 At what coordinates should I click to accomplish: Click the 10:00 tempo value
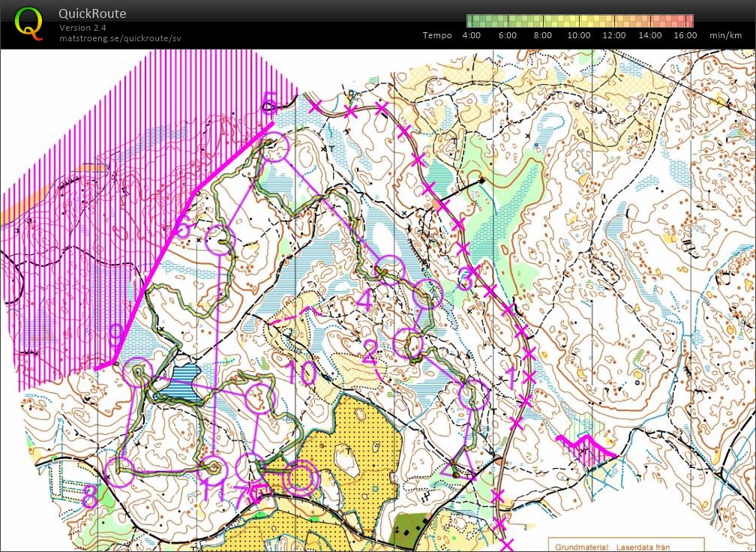tap(578, 35)
